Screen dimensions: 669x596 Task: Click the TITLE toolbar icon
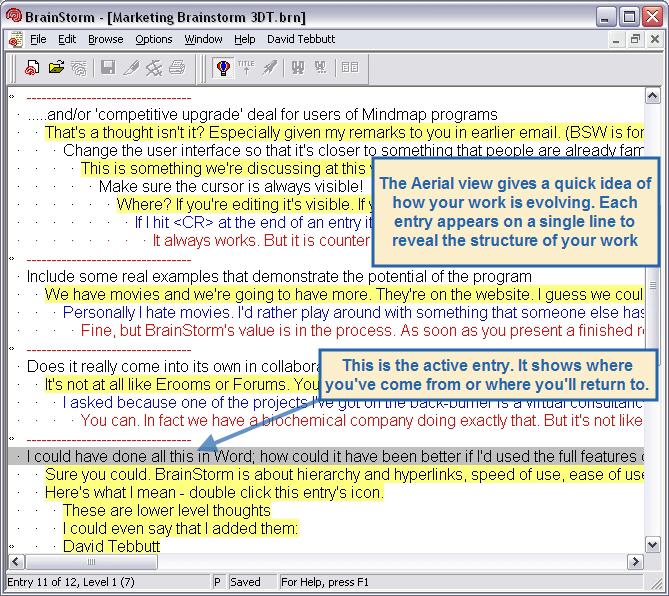[x=246, y=68]
